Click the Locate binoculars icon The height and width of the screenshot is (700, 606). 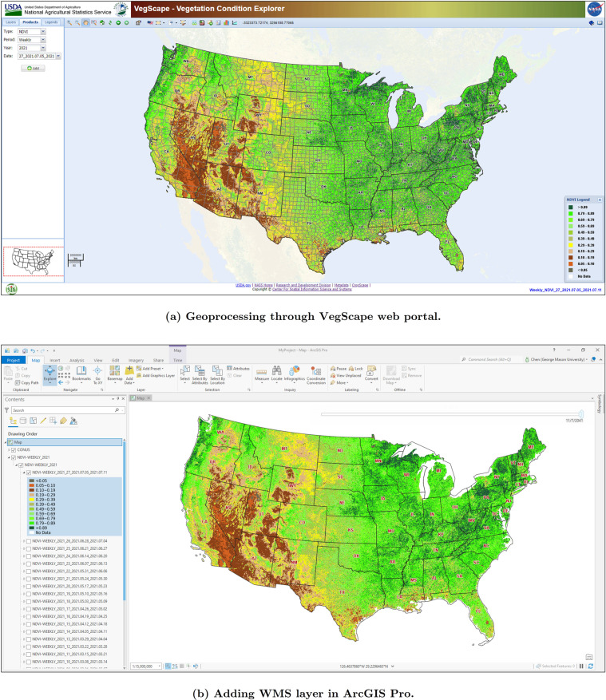coord(277,374)
